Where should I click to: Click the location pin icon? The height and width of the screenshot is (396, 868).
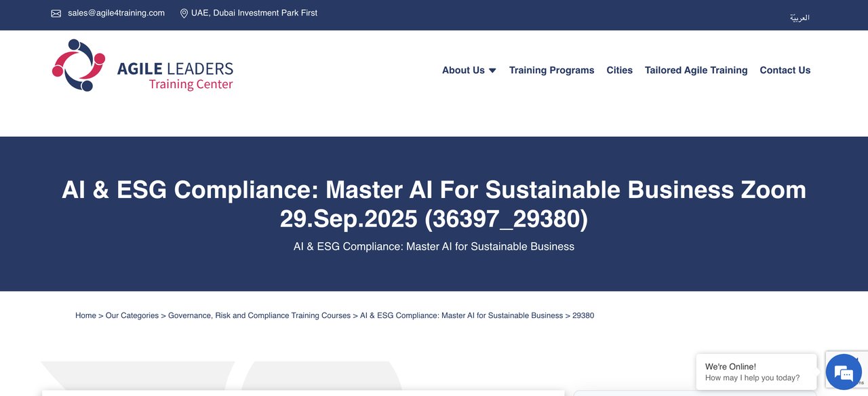(x=184, y=13)
